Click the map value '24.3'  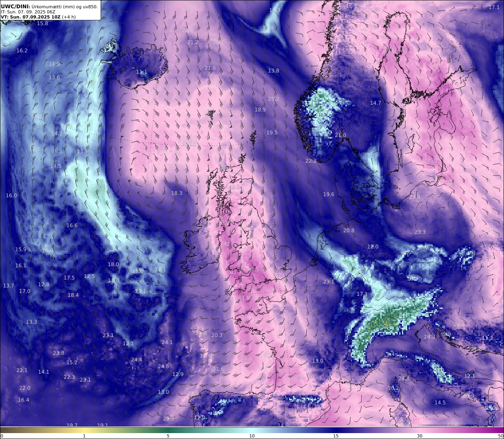click(430, 337)
